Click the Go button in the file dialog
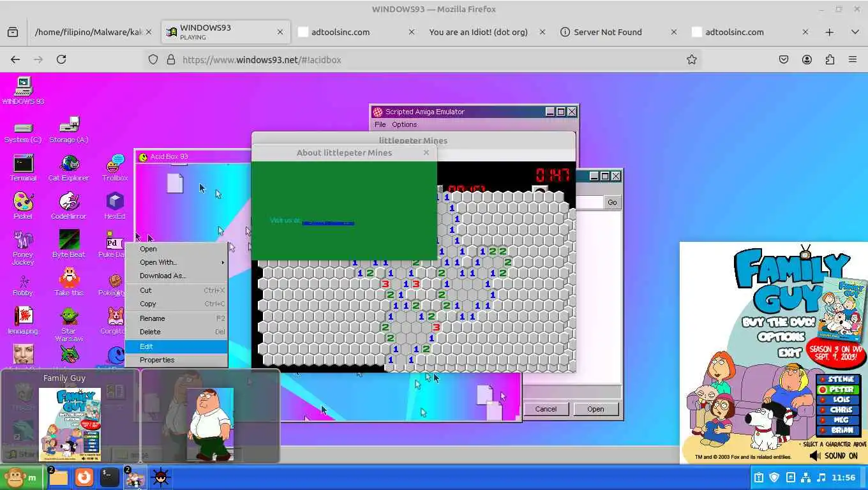The image size is (868, 490). (x=612, y=202)
